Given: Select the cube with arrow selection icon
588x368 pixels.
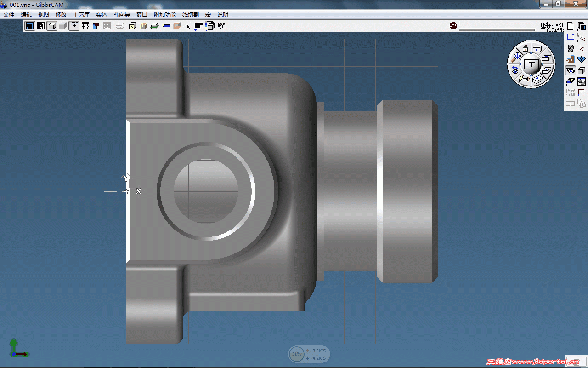Looking at the screenshot, I should point(133,26).
